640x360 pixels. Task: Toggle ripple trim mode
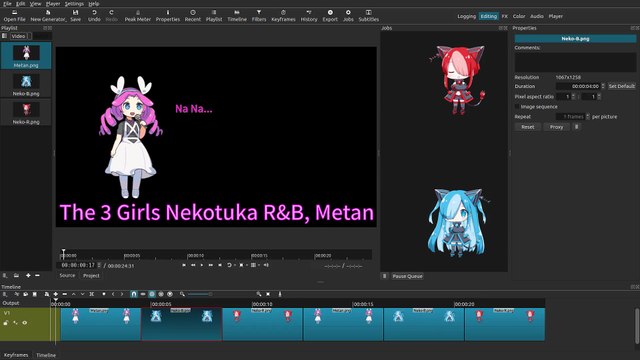point(152,294)
